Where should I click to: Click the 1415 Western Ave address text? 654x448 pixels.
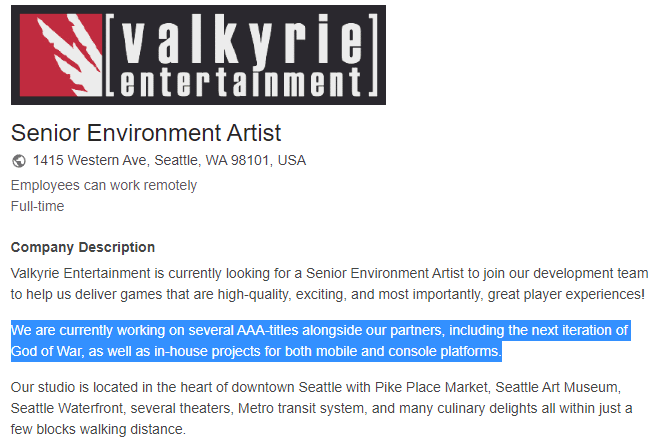[169, 161]
